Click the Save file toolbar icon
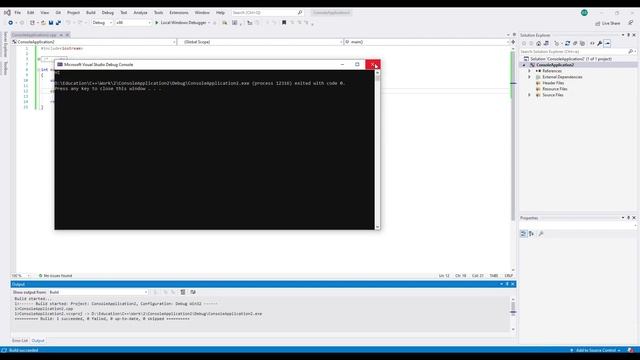 pos(51,23)
